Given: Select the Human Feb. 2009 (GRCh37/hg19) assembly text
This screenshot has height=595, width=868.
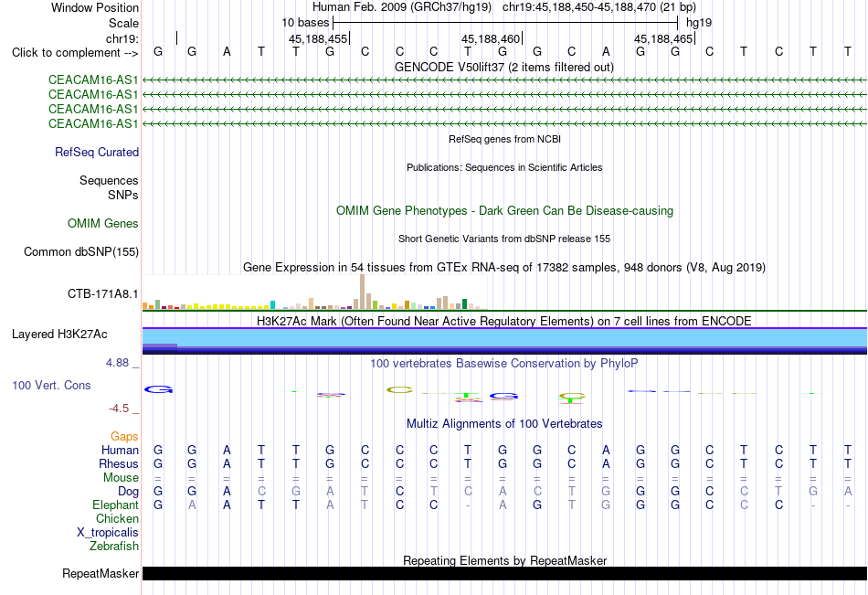Looking at the screenshot, I should [402, 7].
